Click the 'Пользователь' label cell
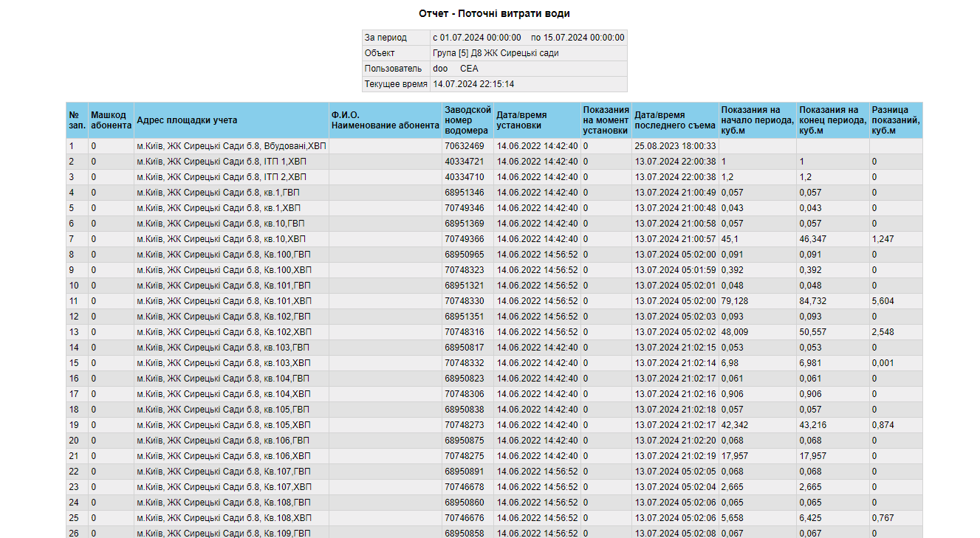This screenshot has height=538, width=980. point(396,69)
